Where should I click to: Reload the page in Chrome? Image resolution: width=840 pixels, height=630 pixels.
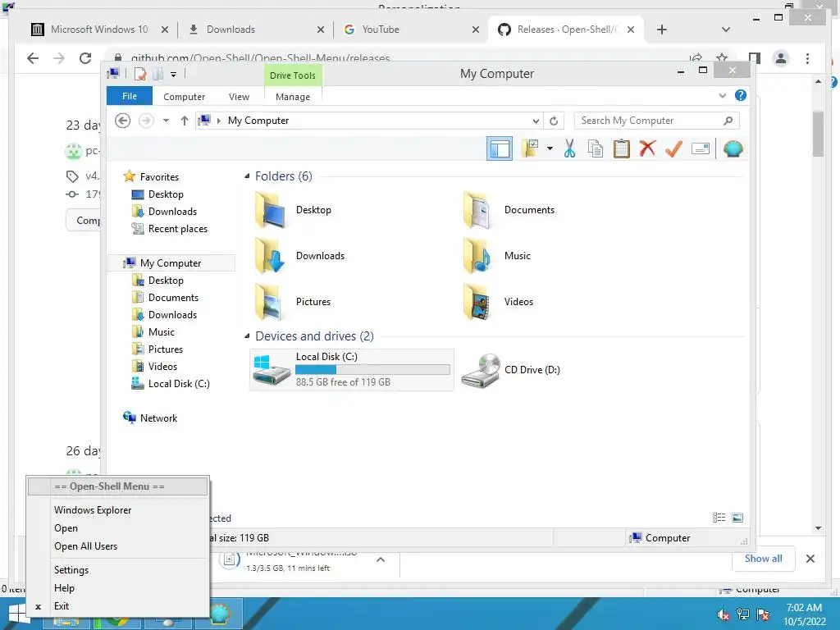85,58
